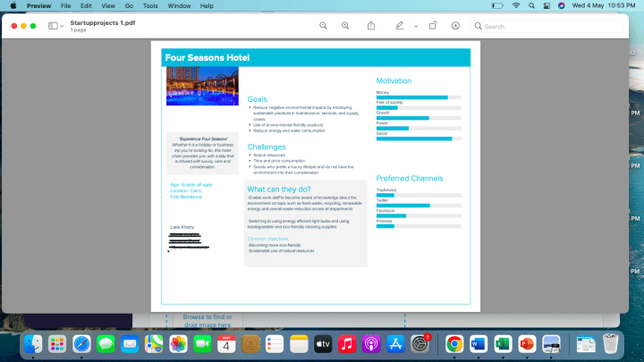Open the Share button in toolbar
The image size is (644, 362).
point(371,26)
